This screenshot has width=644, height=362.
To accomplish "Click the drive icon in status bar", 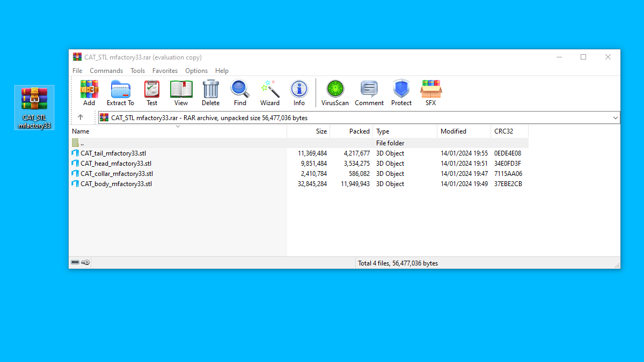I will coord(75,263).
